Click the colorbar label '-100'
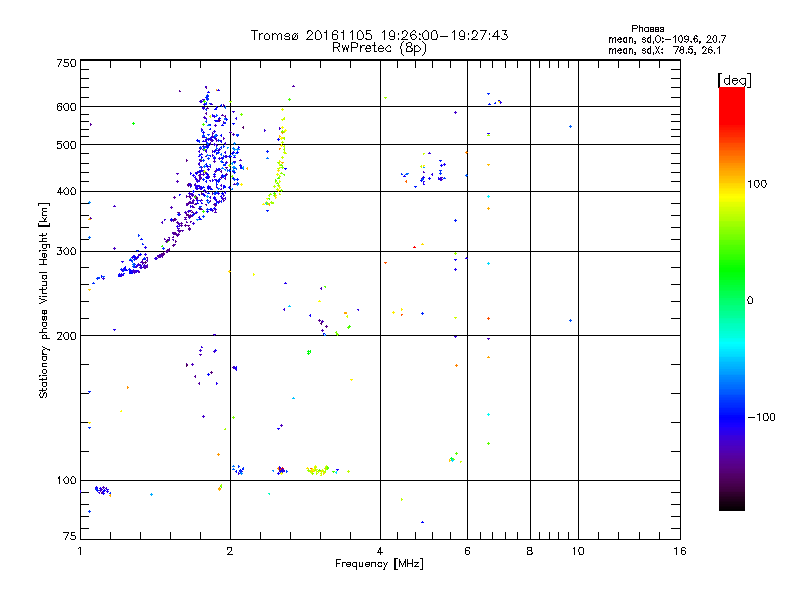The width and height of the screenshot is (800, 600). [x=762, y=417]
